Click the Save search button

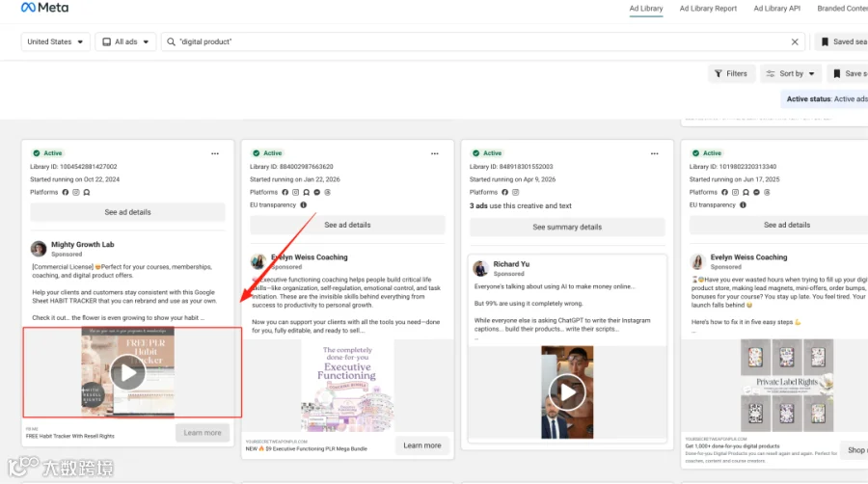point(849,73)
